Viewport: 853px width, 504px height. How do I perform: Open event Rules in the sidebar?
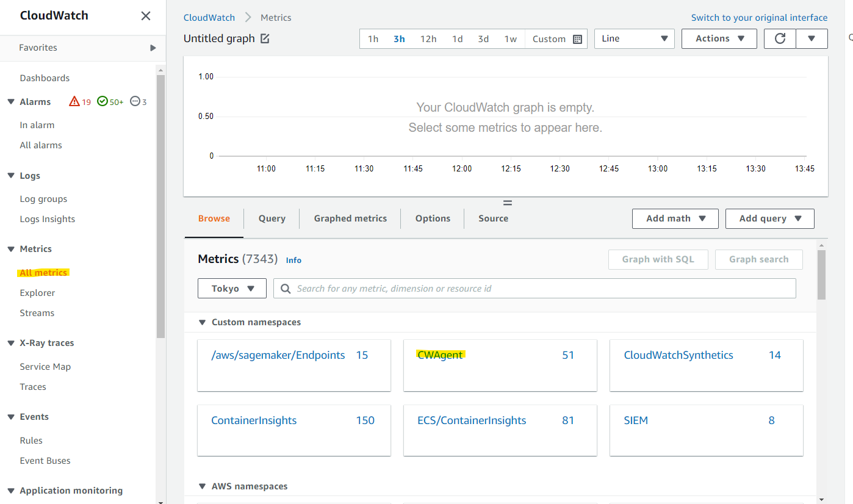(x=31, y=441)
